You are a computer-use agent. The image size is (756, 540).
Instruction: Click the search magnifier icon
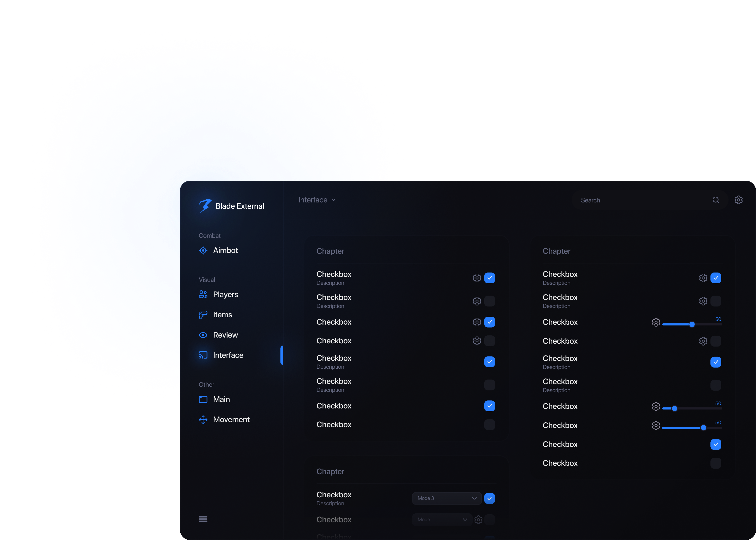point(715,200)
